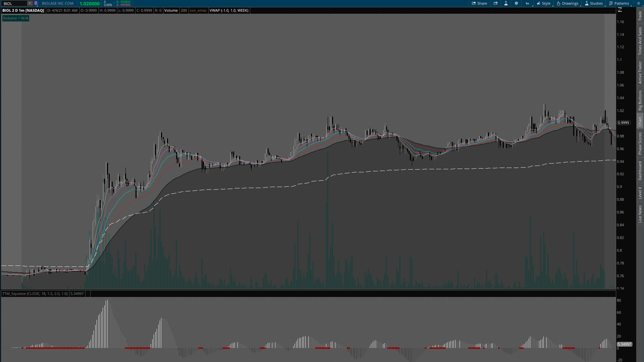Click the VWAP study label
The image size is (644, 362).
tap(229, 10)
